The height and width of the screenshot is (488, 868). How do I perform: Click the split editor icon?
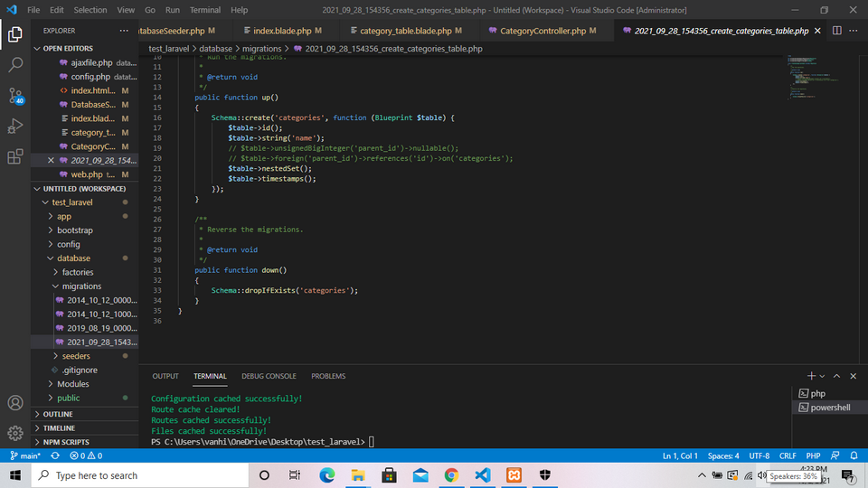[836, 31]
